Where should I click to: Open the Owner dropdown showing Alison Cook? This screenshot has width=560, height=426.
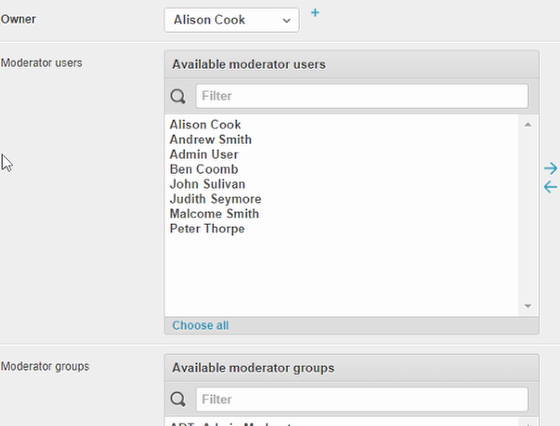(232, 20)
